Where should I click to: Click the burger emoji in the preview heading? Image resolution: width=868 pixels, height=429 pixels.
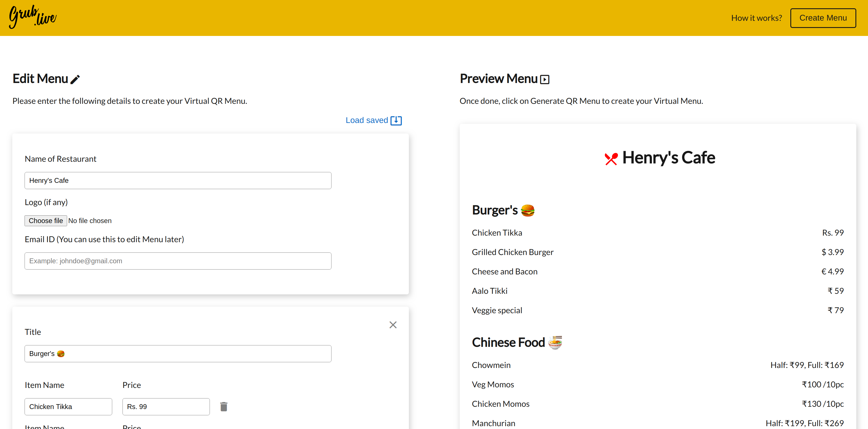(x=528, y=211)
